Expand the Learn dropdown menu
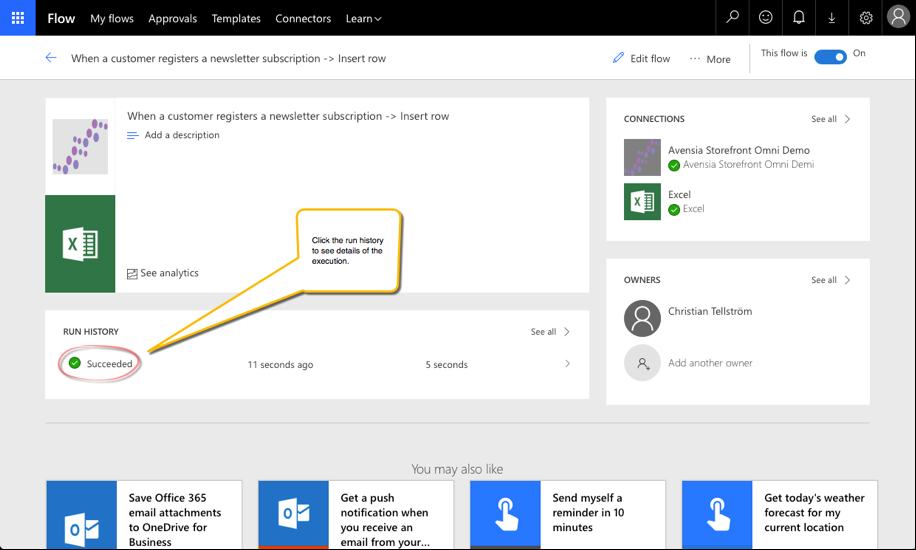 (363, 19)
